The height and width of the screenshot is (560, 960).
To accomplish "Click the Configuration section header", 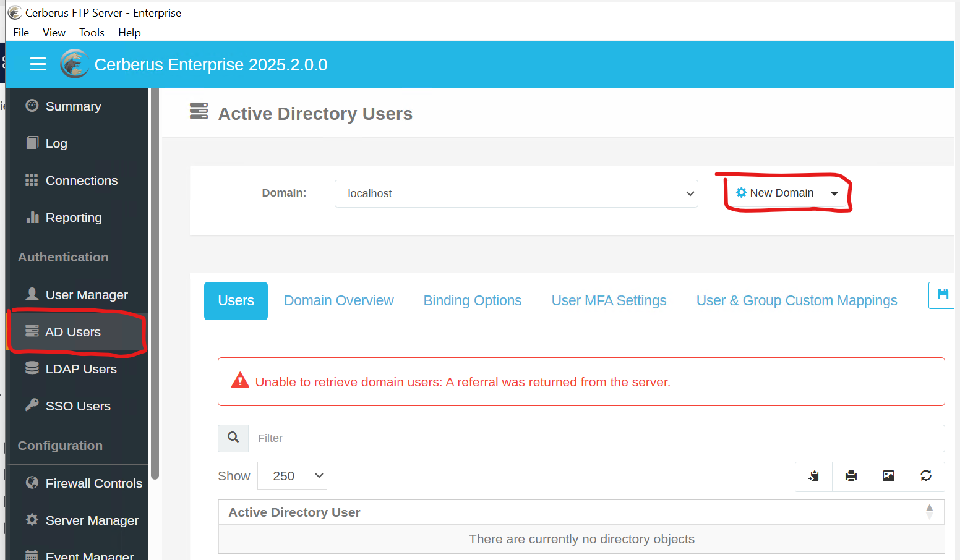I will click(60, 446).
